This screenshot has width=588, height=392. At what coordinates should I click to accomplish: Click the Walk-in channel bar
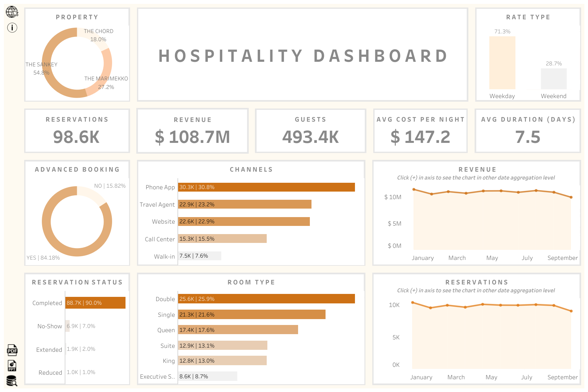(199, 256)
